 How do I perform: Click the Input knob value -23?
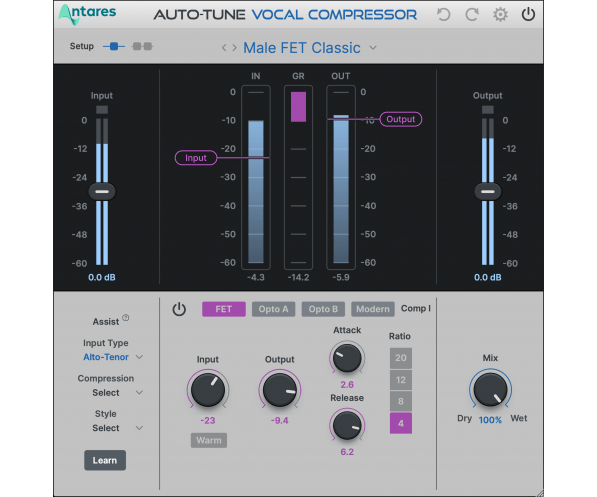pos(208,420)
